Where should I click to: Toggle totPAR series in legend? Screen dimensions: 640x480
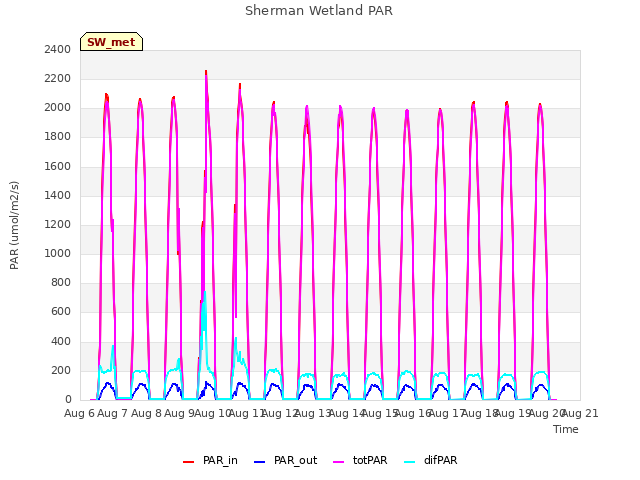point(360,460)
